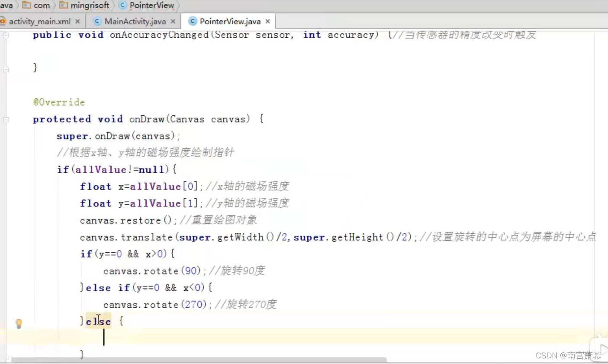Collapse the onAccuracyChanged method fold marker
Image resolution: width=608 pixels, height=364 pixels.
[6, 35]
